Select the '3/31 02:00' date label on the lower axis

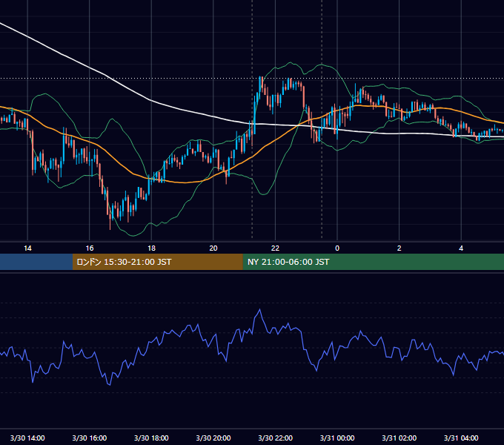coord(399,438)
